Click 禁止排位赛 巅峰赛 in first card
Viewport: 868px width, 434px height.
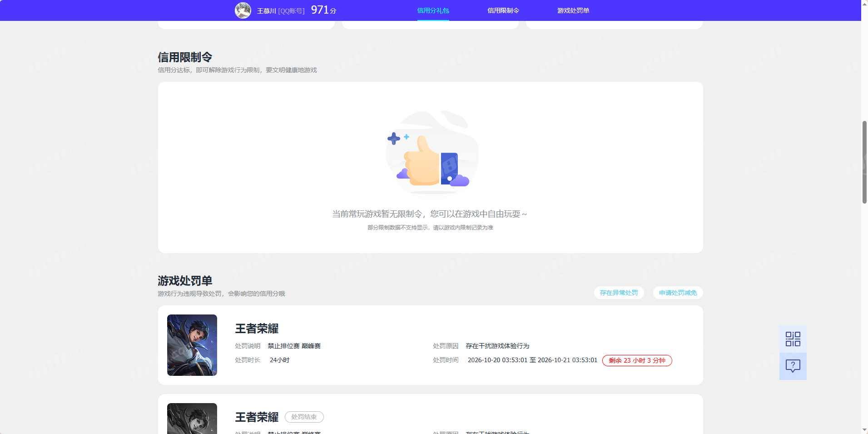[x=294, y=346]
